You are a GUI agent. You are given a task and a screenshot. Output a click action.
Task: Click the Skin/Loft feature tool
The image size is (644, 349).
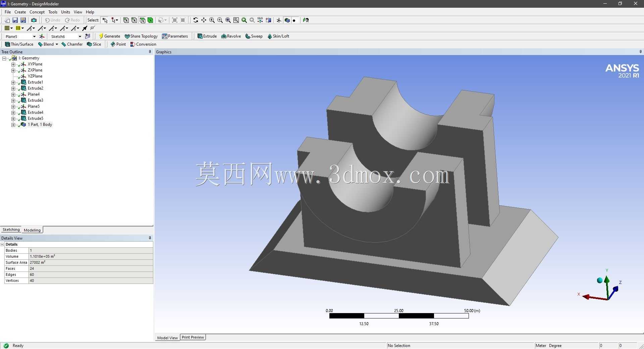[x=278, y=36]
